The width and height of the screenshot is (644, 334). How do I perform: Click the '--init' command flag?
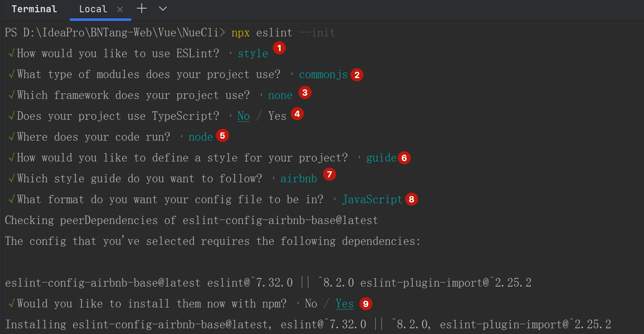point(317,33)
